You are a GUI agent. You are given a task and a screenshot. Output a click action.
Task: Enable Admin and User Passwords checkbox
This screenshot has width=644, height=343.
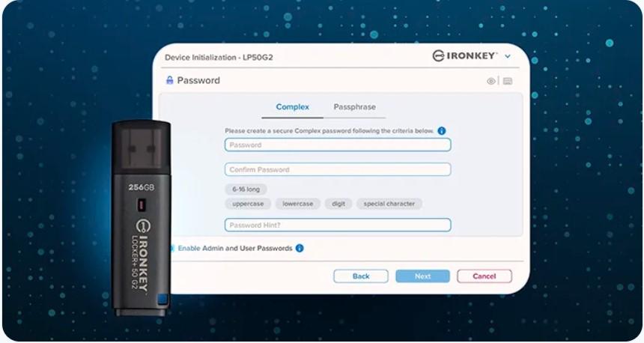click(172, 248)
